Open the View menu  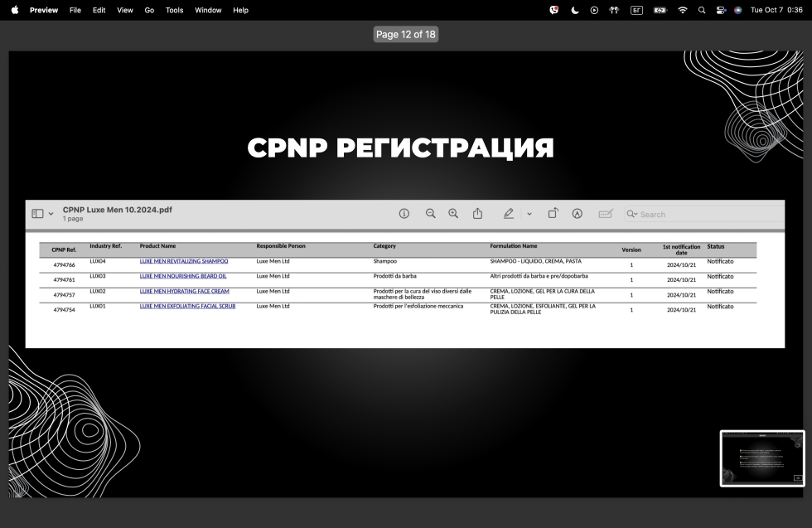pyautogui.click(x=124, y=10)
